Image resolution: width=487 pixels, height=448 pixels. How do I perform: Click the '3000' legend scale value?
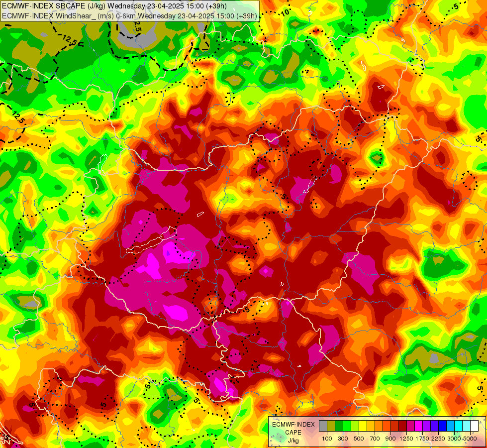(454, 439)
